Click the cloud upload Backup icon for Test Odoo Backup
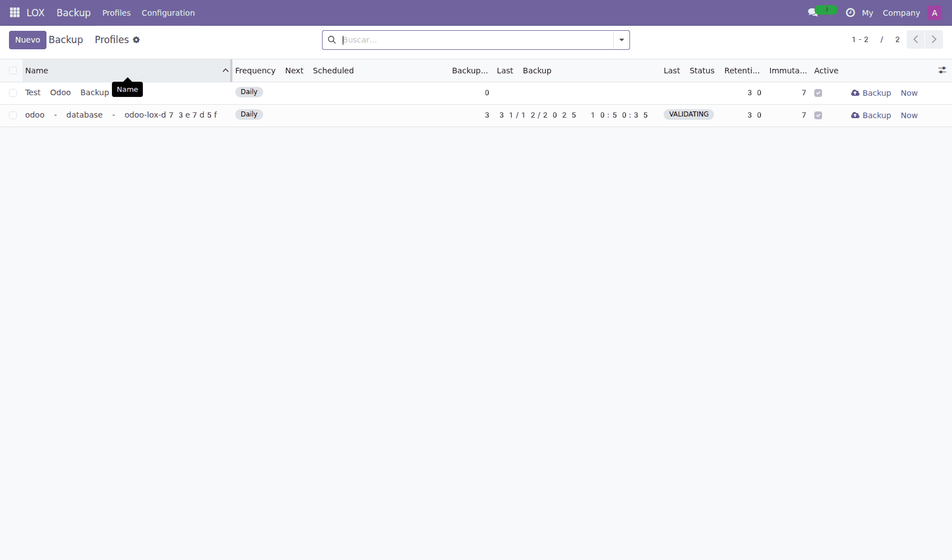Viewport: 952px width, 560px height. [854, 92]
